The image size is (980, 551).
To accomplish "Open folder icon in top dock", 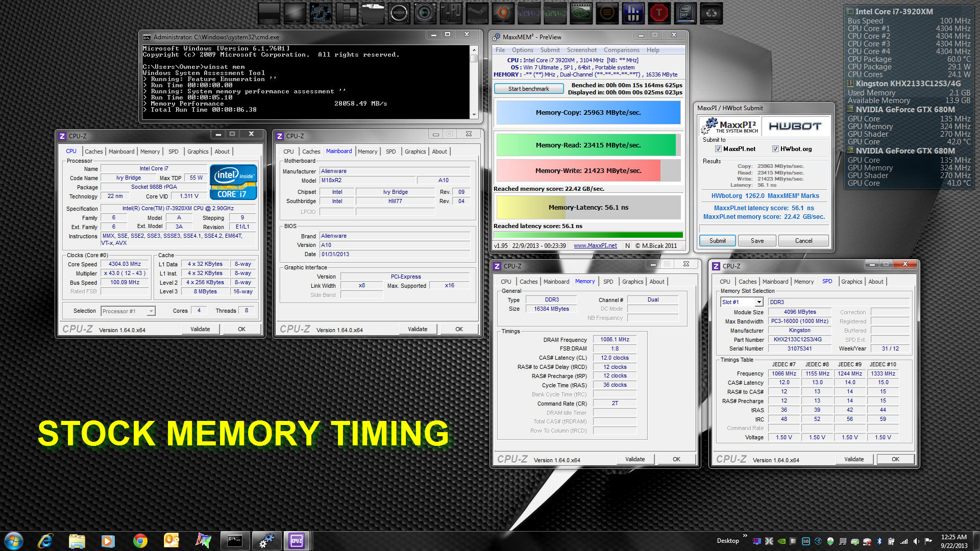I will tap(373, 13).
